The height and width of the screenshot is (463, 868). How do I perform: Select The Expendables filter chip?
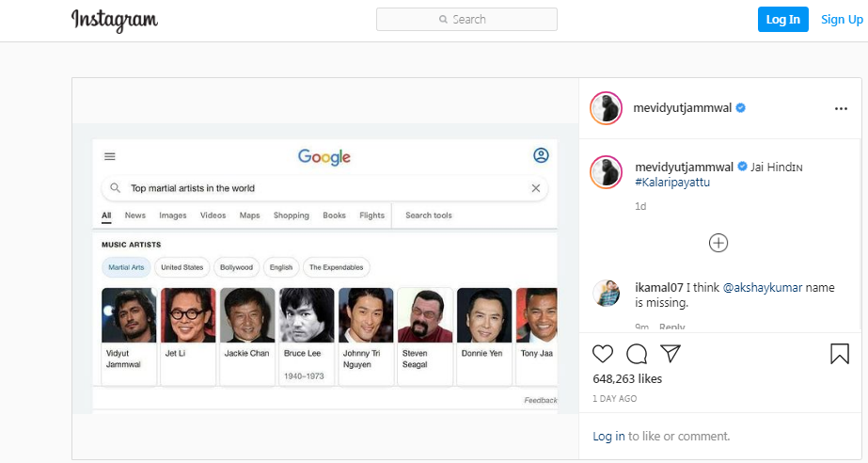click(x=336, y=267)
